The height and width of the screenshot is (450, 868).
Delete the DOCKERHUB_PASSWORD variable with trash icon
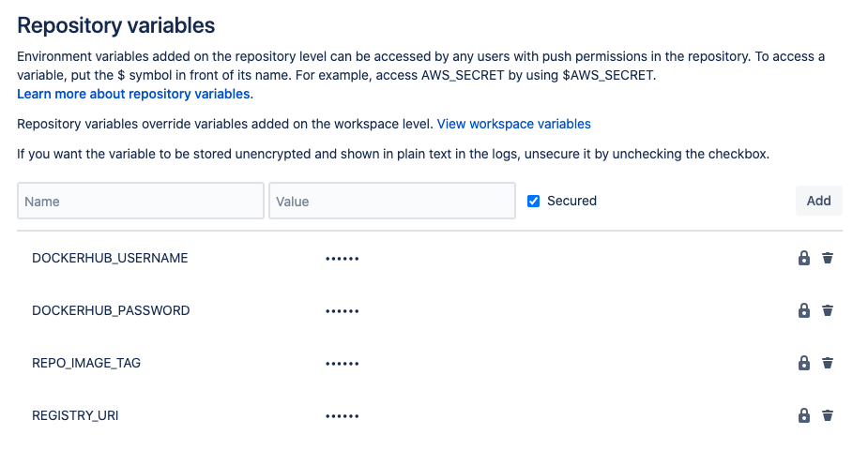(x=828, y=310)
